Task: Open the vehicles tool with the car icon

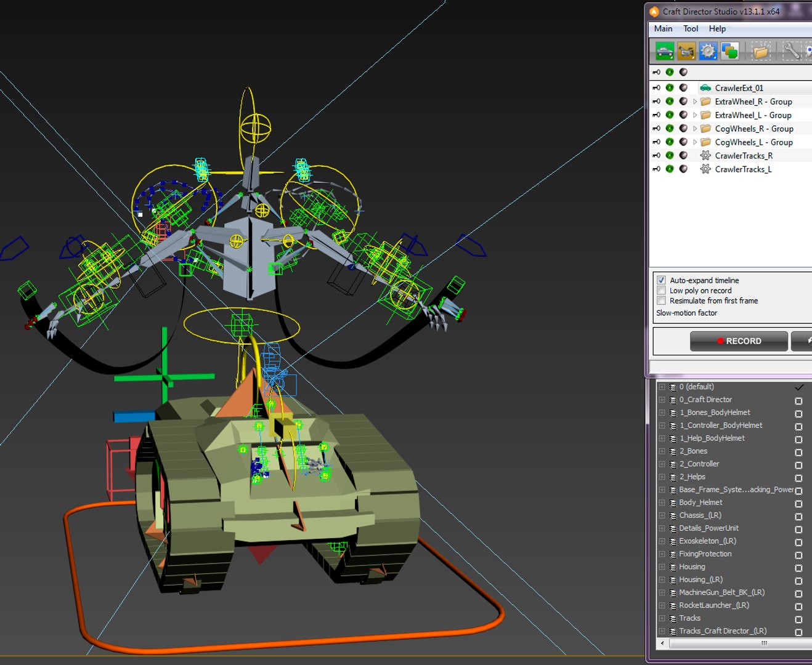Action: pos(665,50)
